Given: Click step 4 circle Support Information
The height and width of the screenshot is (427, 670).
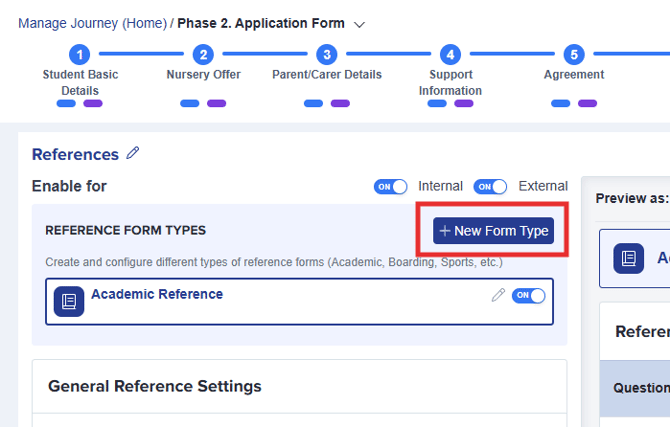Looking at the screenshot, I should [x=450, y=55].
